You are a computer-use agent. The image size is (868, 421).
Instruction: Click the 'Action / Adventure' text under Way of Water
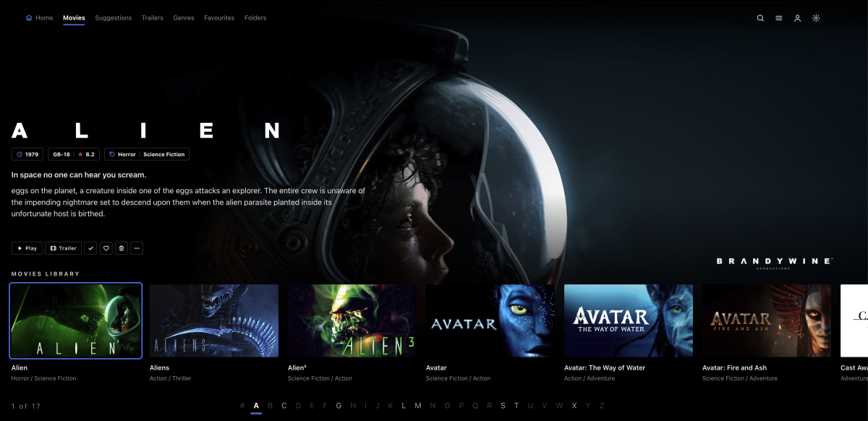590,378
